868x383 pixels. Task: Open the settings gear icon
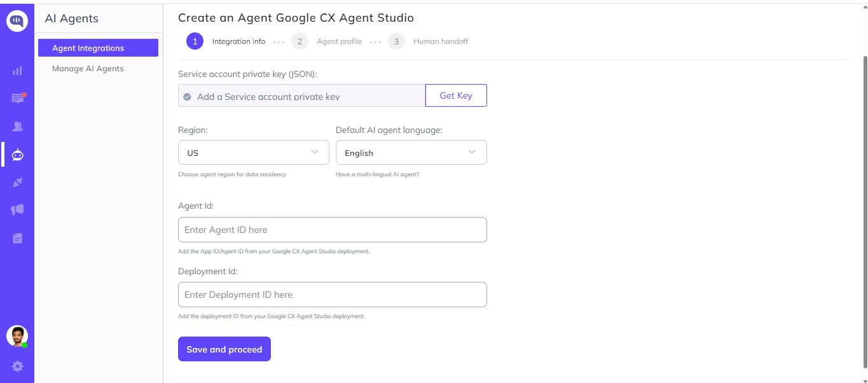[x=18, y=366]
